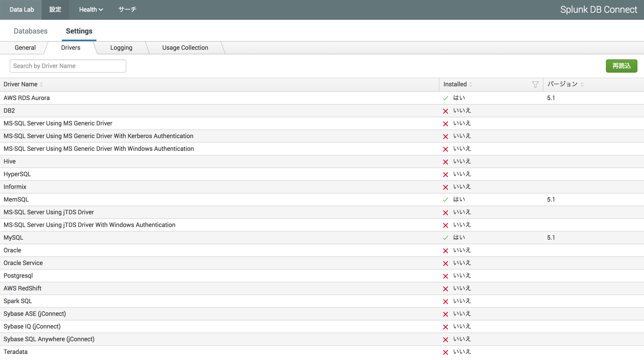
Task: Focus the Search by Driver Name field
Action: tap(68, 66)
